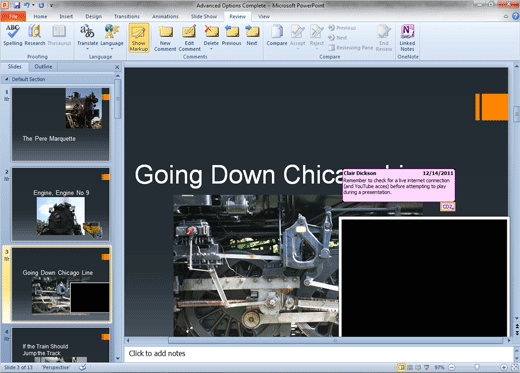Click Edit Comment in Comments group
The width and height of the screenshot is (520, 373).
coord(189,38)
